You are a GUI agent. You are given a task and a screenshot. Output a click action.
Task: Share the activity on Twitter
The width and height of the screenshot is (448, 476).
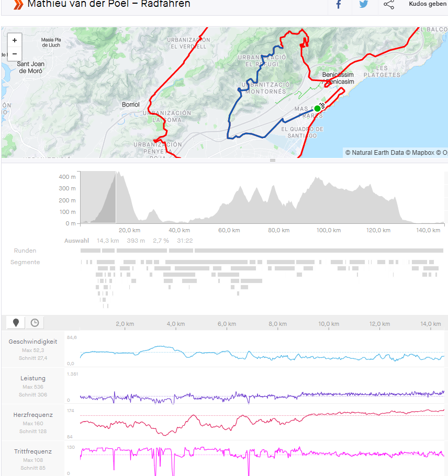click(x=363, y=5)
